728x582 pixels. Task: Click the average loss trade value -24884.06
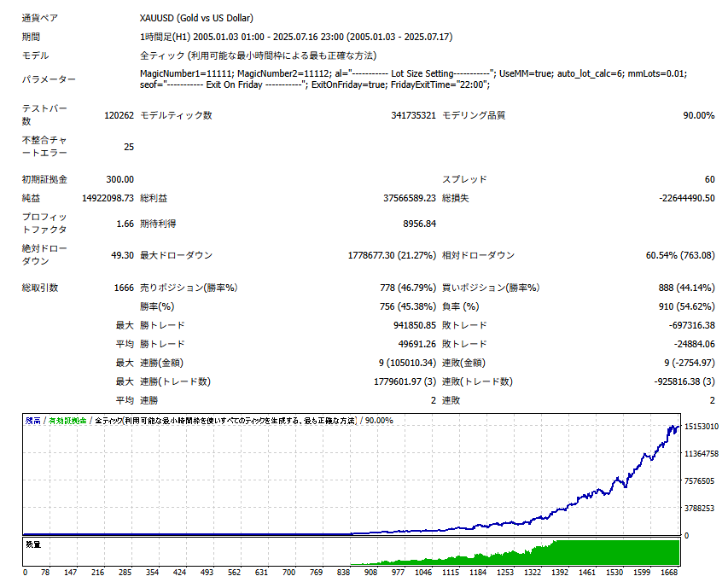tap(694, 344)
